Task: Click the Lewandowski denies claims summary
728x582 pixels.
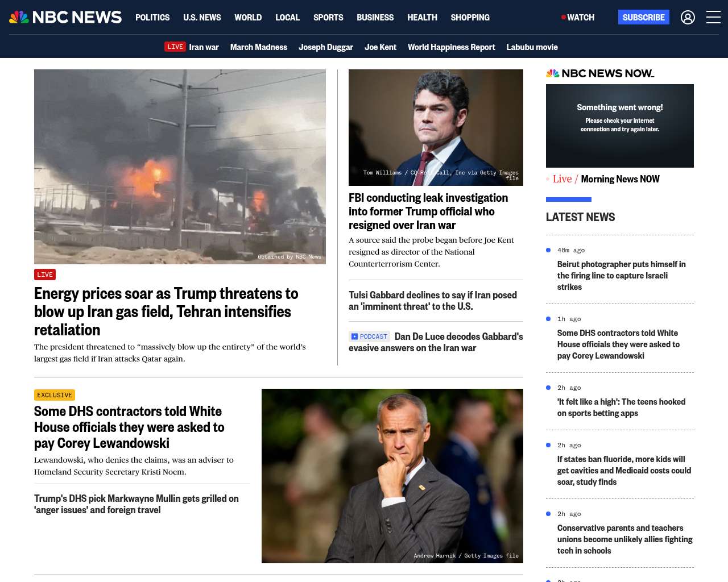Action: point(134,465)
